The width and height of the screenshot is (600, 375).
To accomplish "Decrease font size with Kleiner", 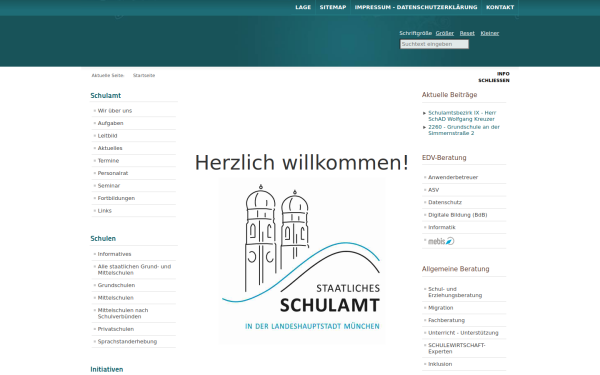I will click(x=490, y=33).
